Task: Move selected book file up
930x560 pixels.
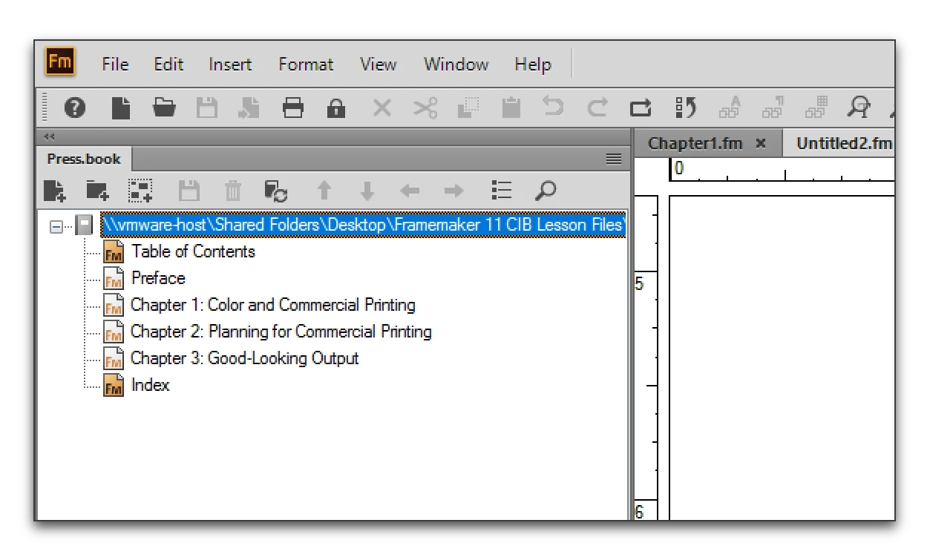Action: 324,191
